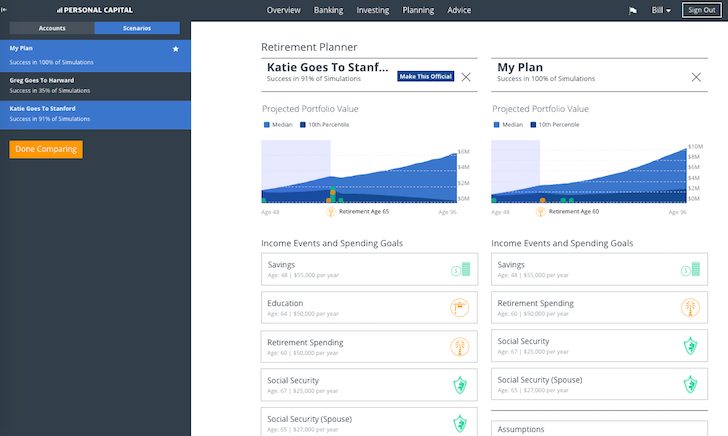This screenshot has height=436, width=728.
Task: Click the 10th Percentile legend swatch in Katie's chart
Action: point(303,124)
